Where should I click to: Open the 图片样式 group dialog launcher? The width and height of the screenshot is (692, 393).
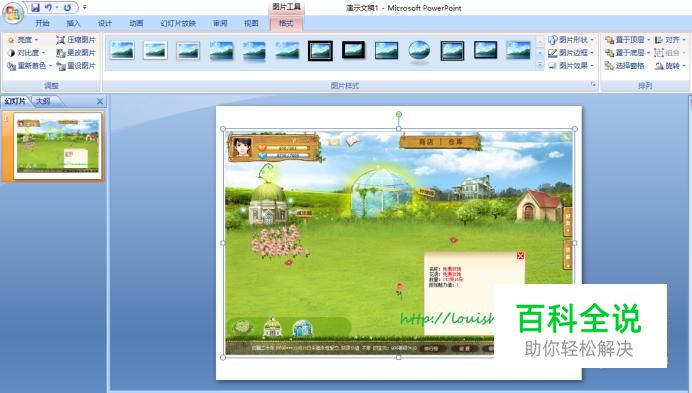pyautogui.click(x=593, y=84)
